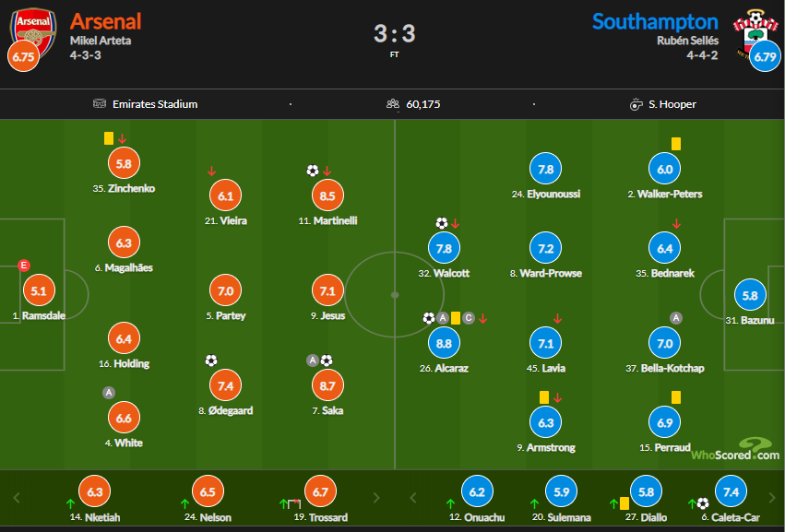Open the Arsenal team name link

(x=106, y=20)
